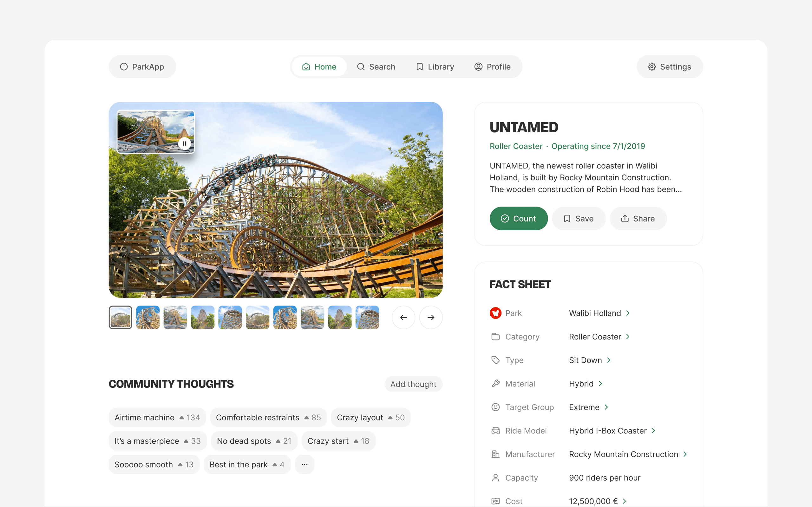Switch to the Library tab
Image resolution: width=812 pixels, height=507 pixels.
click(435, 67)
